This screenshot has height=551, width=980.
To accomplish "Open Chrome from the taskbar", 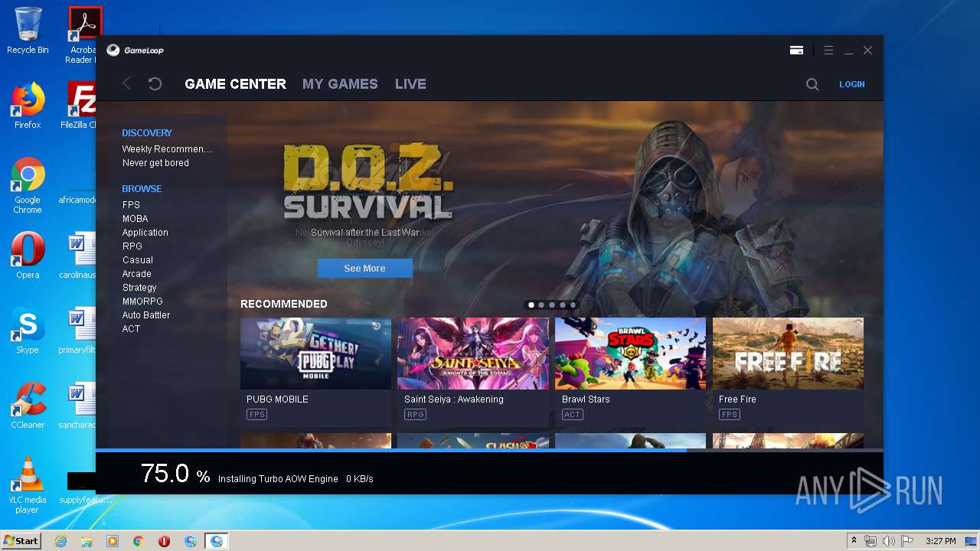I will coord(139,541).
